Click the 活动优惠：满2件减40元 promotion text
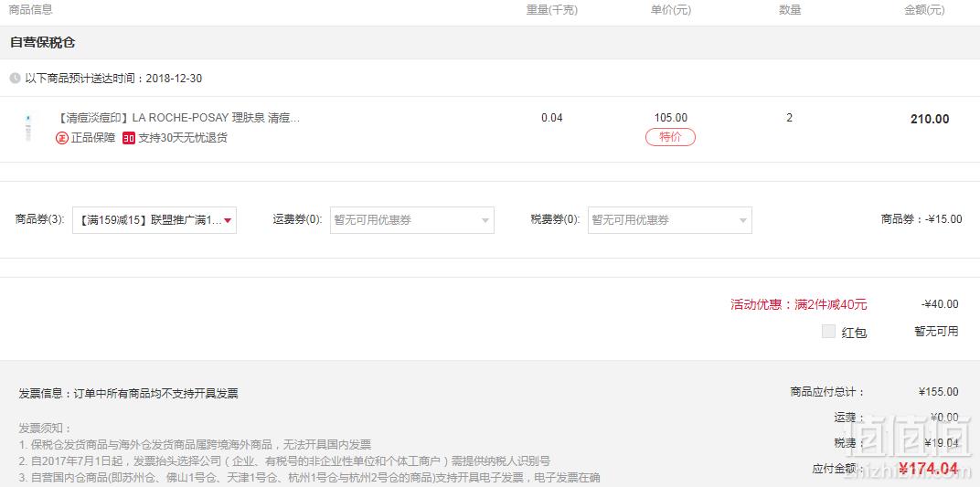 (x=799, y=304)
